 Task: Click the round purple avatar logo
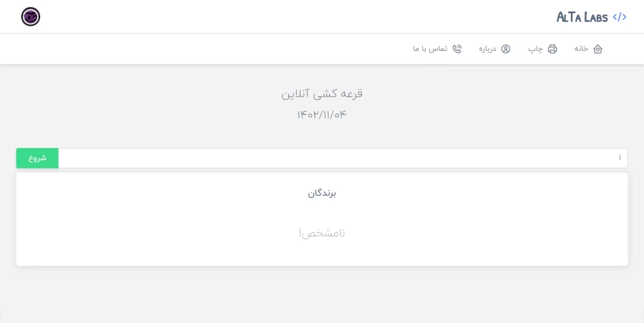coord(31,16)
